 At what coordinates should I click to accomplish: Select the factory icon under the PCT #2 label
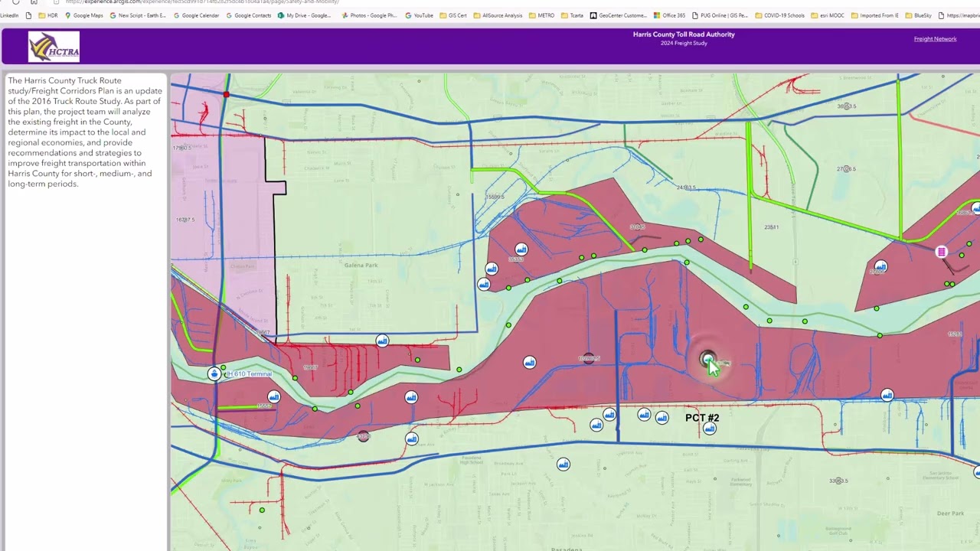click(x=710, y=429)
